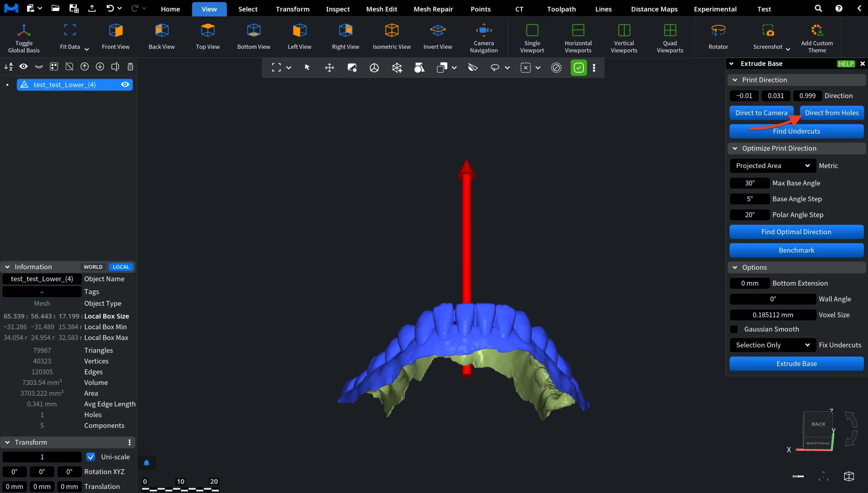
Task: Click the notification bell icon
Action: pos(146,463)
